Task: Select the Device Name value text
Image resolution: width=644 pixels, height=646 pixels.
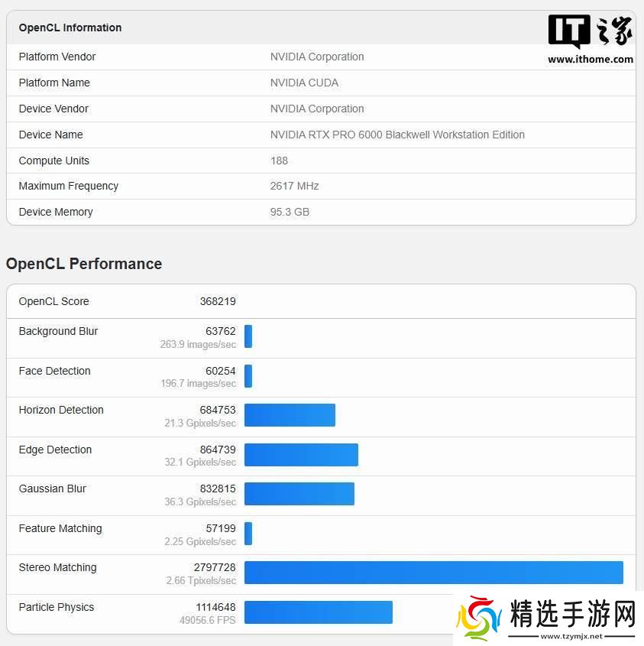Action: (x=397, y=135)
